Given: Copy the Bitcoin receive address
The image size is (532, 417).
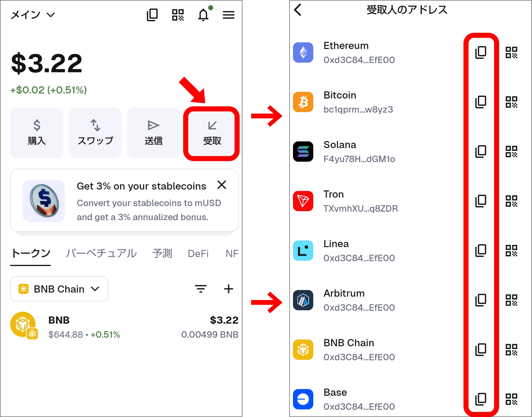Looking at the screenshot, I should (481, 102).
